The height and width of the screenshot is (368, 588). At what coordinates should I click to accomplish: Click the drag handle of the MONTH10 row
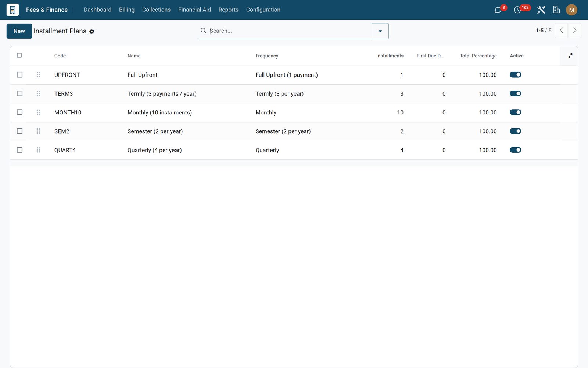pos(38,112)
